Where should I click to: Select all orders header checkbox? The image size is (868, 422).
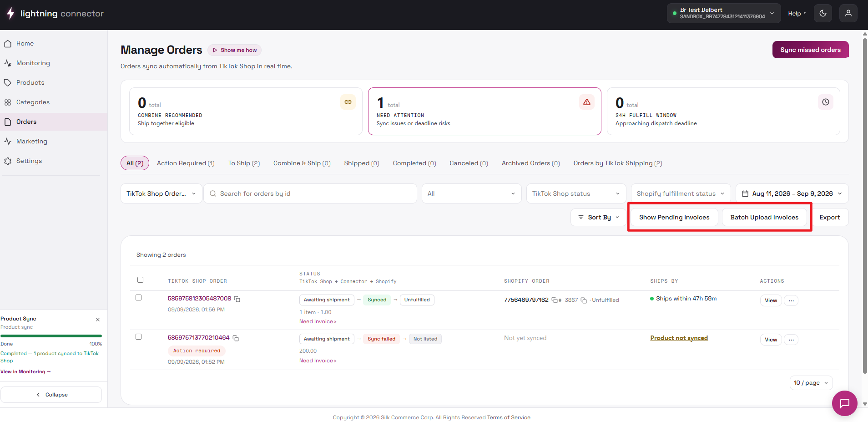click(x=140, y=280)
